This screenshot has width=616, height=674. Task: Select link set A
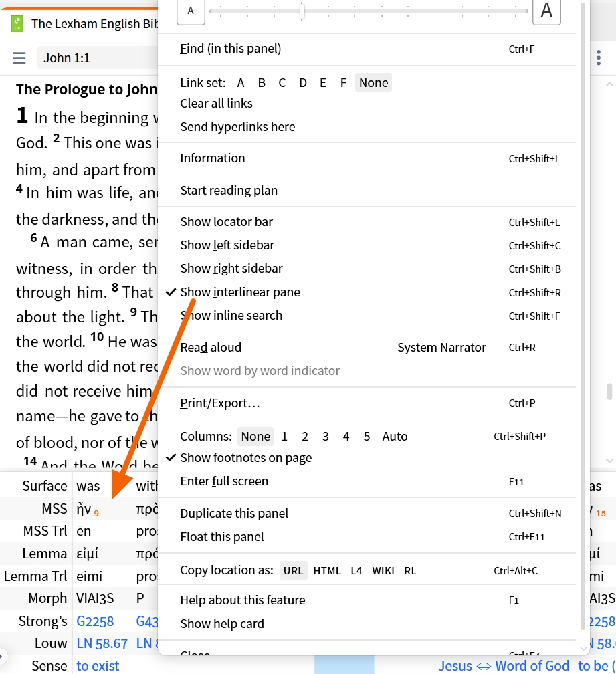coord(241,82)
